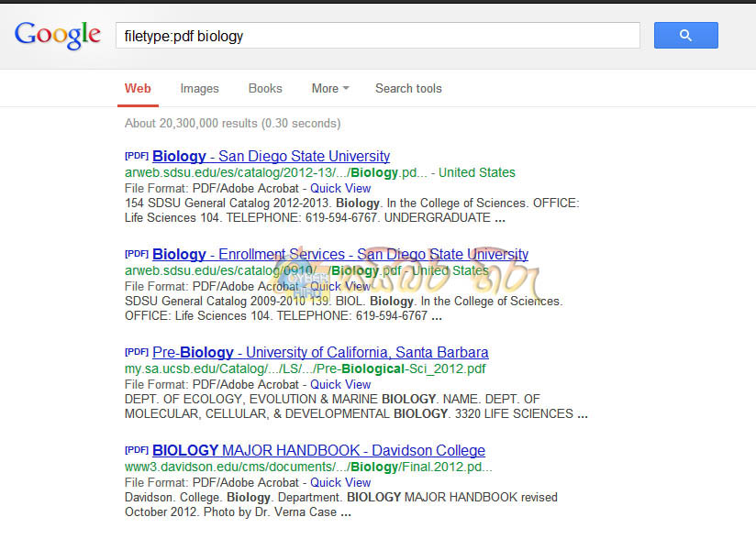This screenshot has width=756, height=539.
Task: Switch to the Images tab
Action: coord(200,89)
